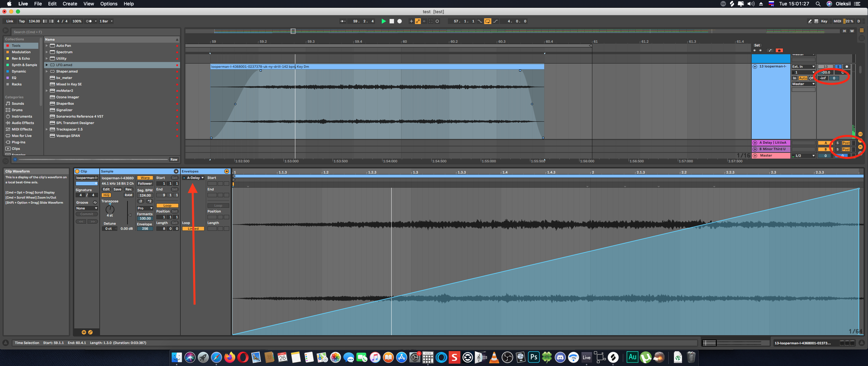Open the Options menu

[x=108, y=4]
